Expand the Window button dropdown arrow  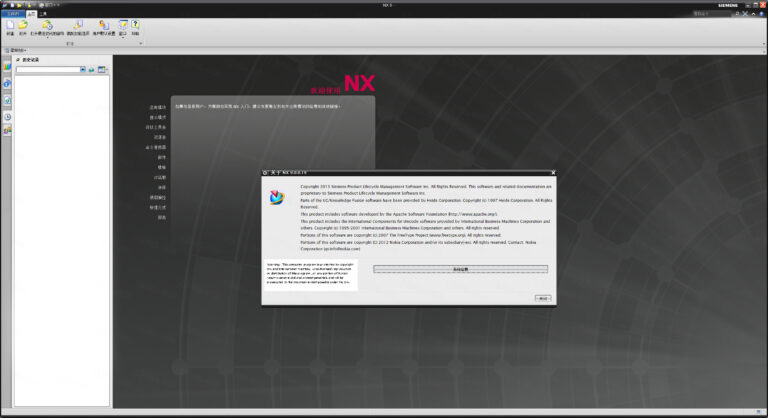(123, 37)
